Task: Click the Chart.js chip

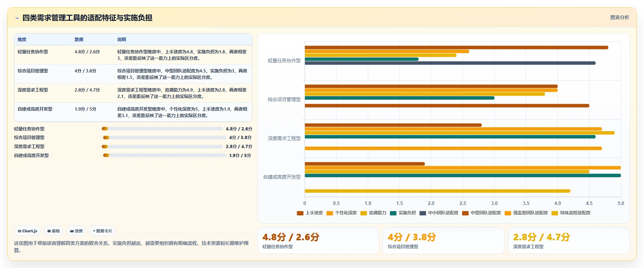Action: pyautogui.click(x=28, y=231)
